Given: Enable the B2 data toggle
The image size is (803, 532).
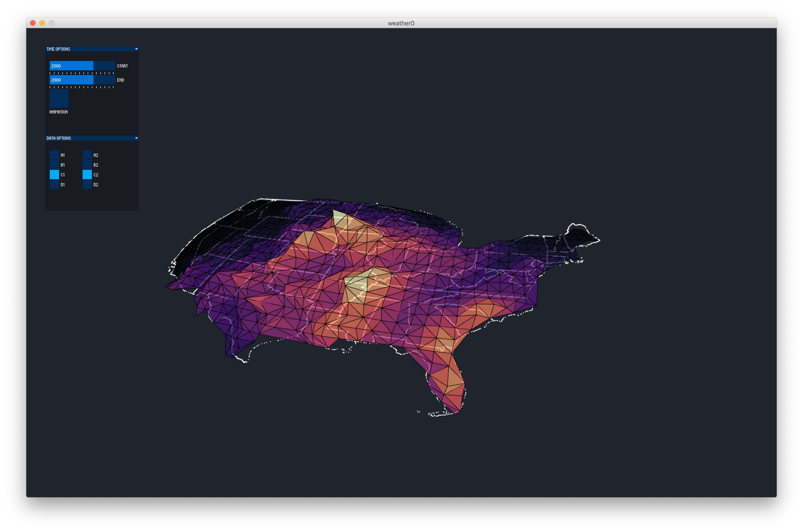Looking at the screenshot, I should coord(87,165).
